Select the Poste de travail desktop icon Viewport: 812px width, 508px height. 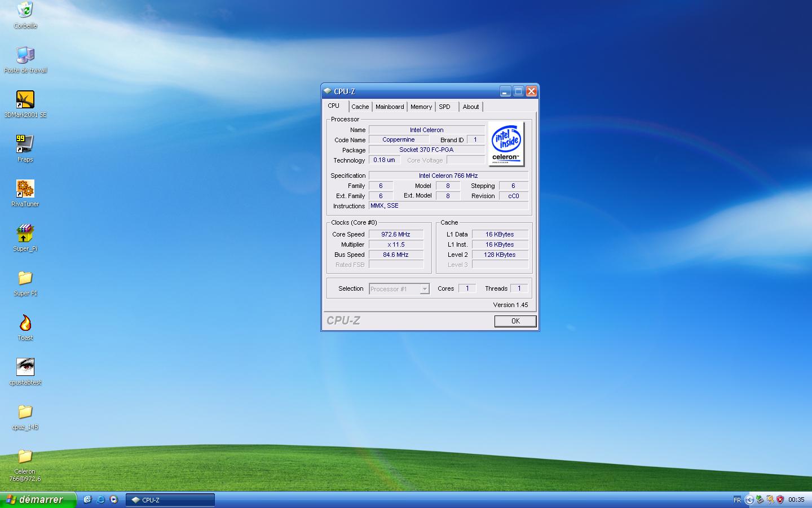[25, 55]
